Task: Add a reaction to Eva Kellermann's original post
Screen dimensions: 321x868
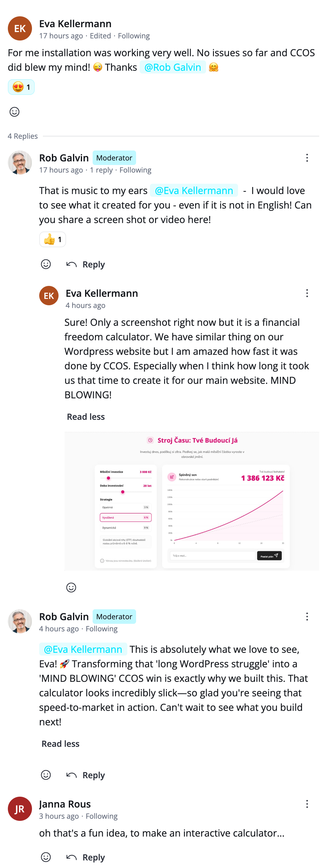Action: coord(14,112)
